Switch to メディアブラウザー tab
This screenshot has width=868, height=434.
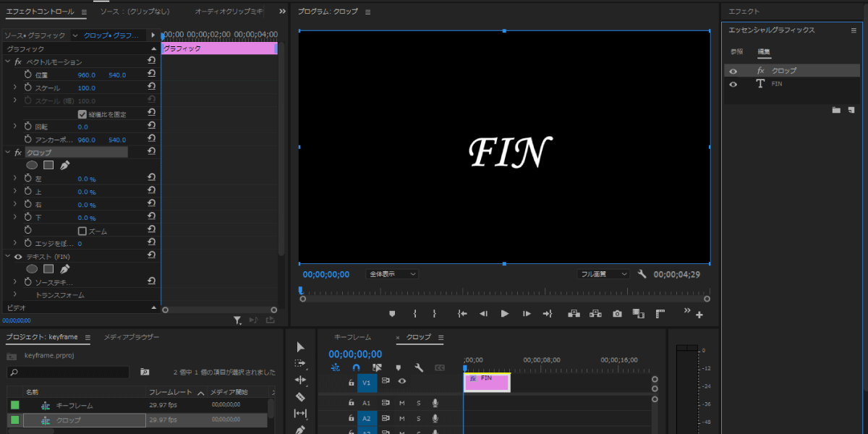[x=131, y=337]
